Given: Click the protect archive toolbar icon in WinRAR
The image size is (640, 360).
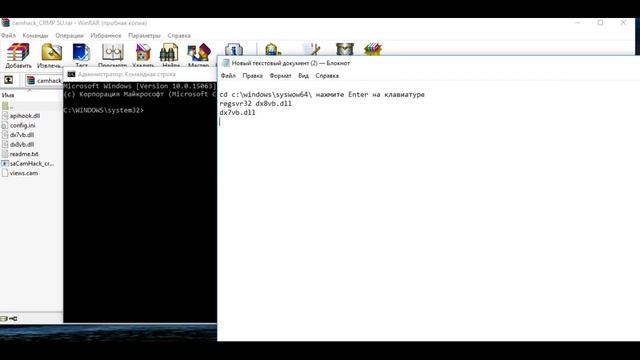Looking at the screenshot, I should 344,50.
